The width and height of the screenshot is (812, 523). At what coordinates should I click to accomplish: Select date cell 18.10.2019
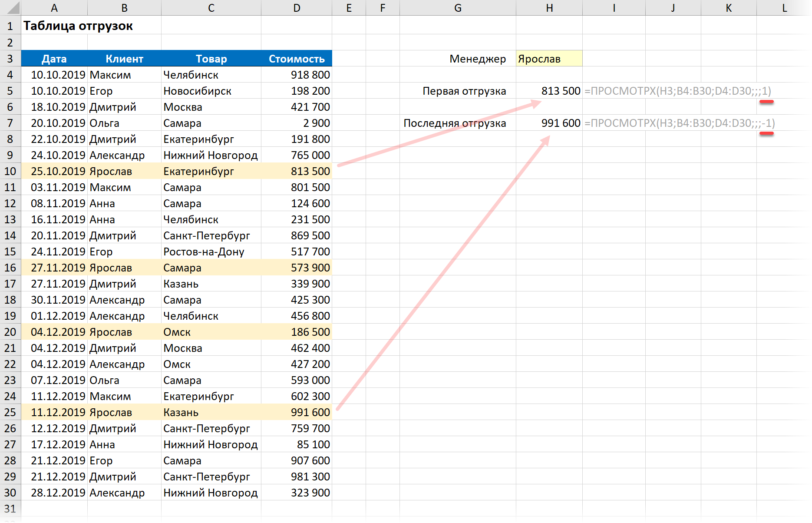54,107
